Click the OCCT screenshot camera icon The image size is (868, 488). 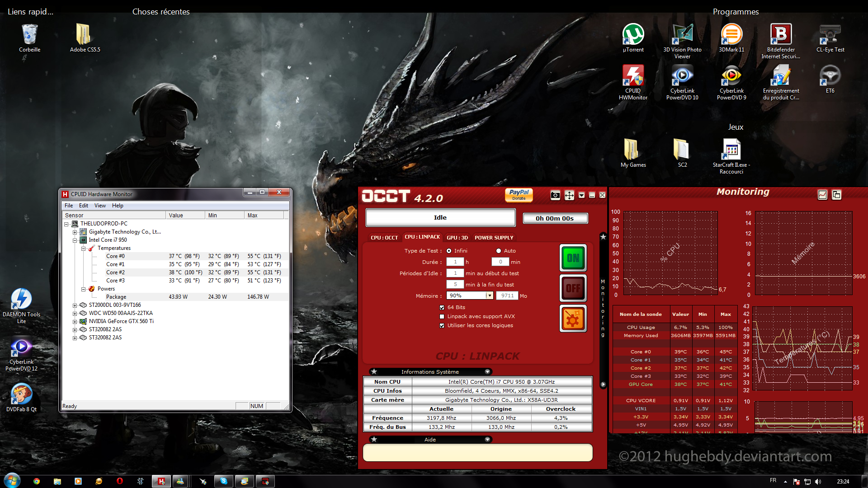[555, 195]
